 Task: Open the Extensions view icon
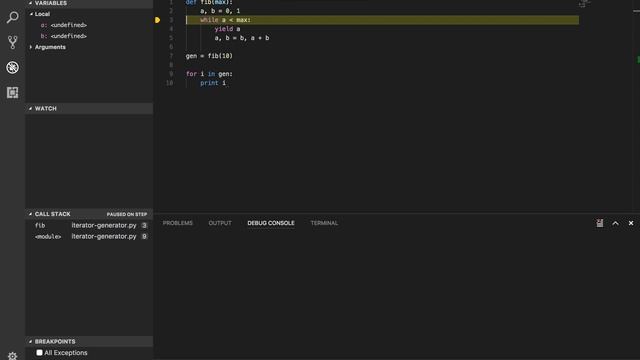coord(12,93)
